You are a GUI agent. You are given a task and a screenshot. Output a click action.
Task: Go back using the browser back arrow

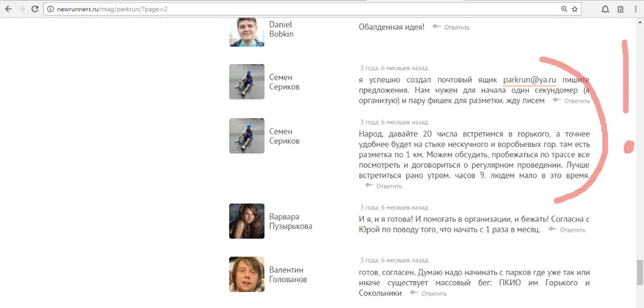coord(8,9)
